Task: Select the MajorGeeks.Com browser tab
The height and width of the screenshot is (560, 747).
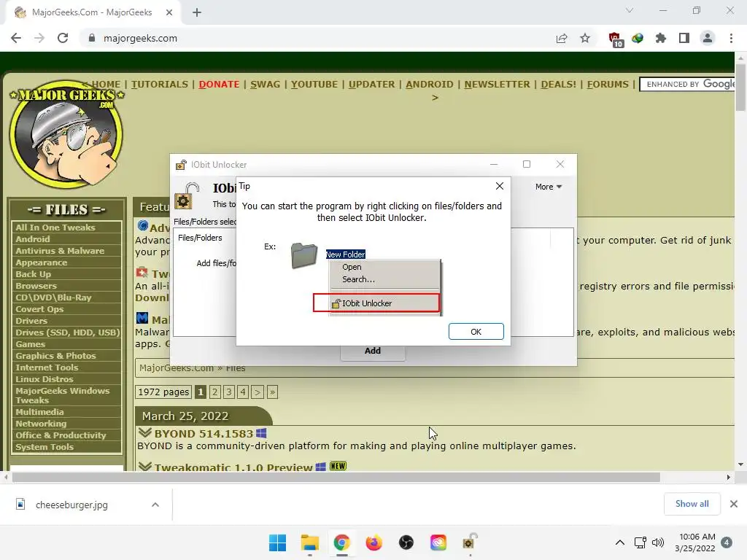Action: point(93,12)
